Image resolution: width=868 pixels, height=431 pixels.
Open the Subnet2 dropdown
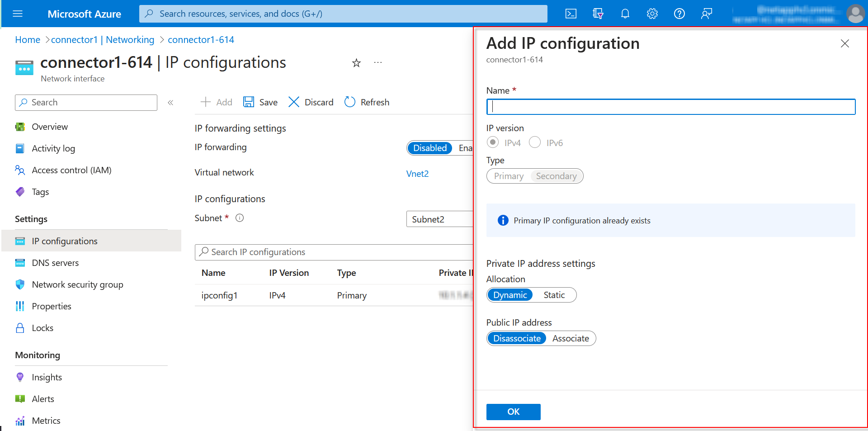tap(439, 219)
